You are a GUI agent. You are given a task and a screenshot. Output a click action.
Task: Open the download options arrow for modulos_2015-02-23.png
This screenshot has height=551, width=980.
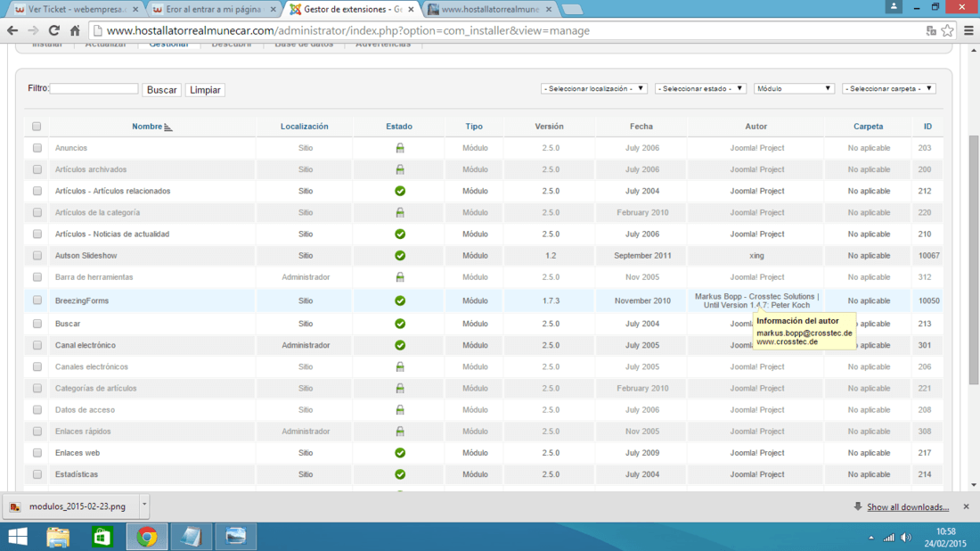(x=144, y=504)
